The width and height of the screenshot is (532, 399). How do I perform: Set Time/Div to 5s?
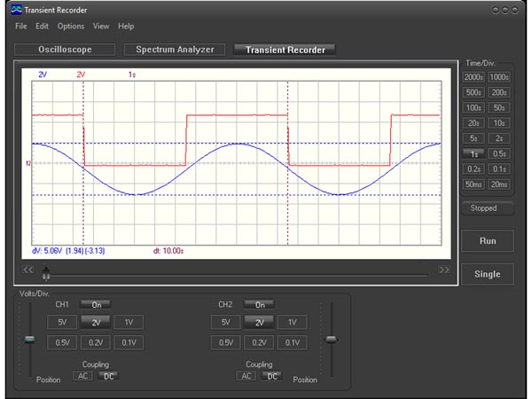click(x=473, y=138)
